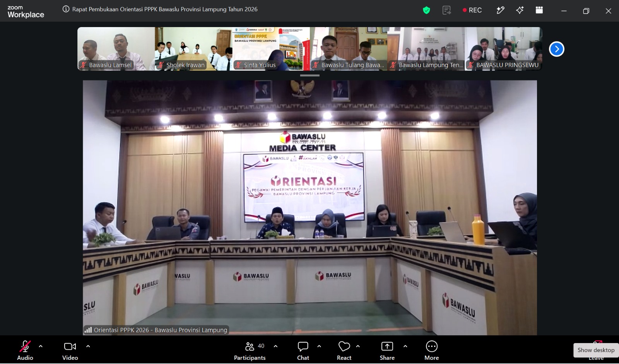Open the annotation pen icon in the title bar
619x364 pixels.
pyautogui.click(x=500, y=10)
